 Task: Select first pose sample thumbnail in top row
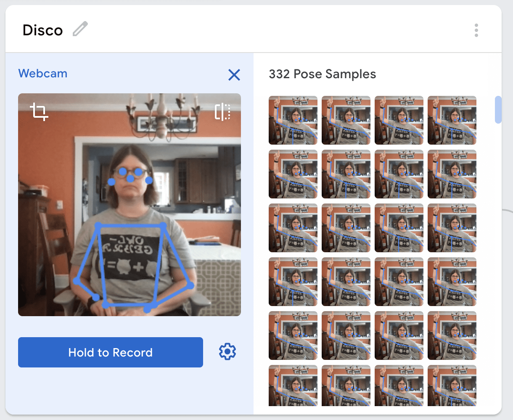pyautogui.click(x=293, y=120)
